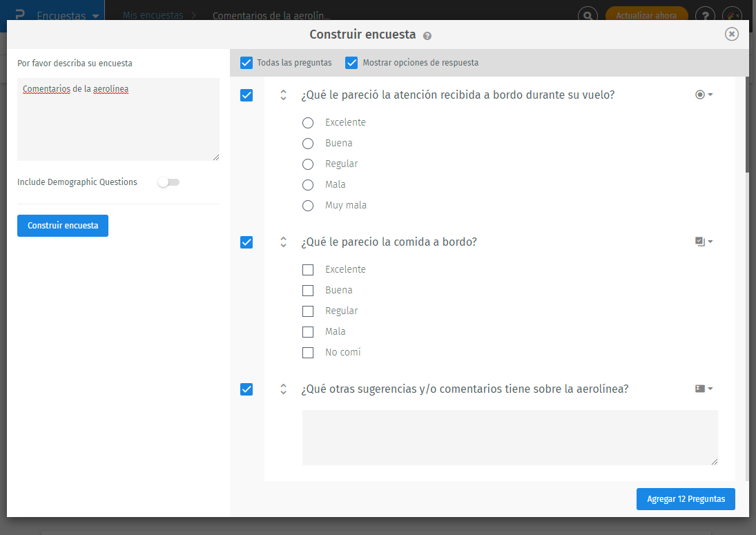This screenshot has height=535, width=756.
Task: Click the reorder arrows on the sugerencias question
Action: (283, 389)
